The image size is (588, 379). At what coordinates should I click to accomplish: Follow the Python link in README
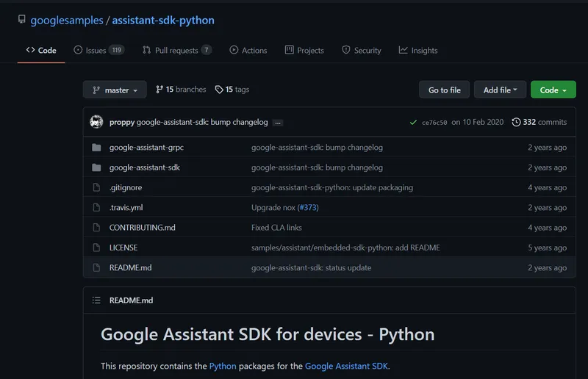coord(223,366)
